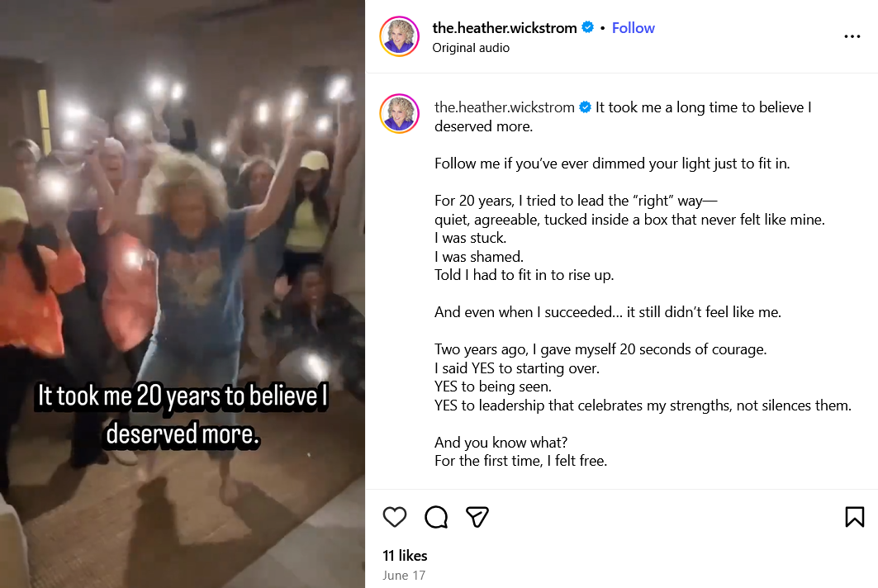Like the post with the heart icon
The height and width of the screenshot is (588, 878).
395,517
